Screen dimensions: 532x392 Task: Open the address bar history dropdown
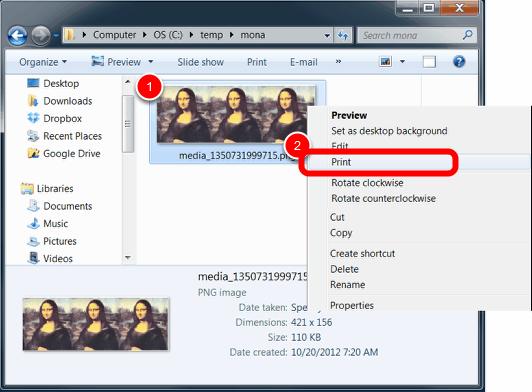[x=327, y=35]
